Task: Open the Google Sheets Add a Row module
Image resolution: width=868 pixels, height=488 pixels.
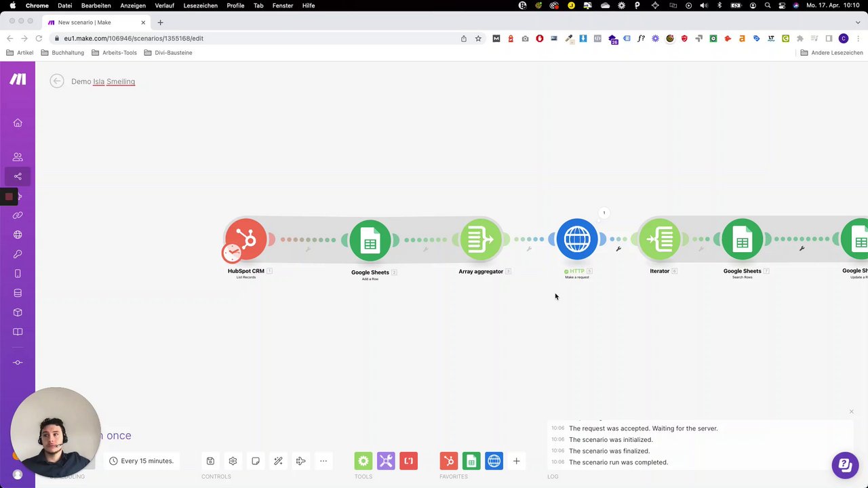Action: [370, 240]
